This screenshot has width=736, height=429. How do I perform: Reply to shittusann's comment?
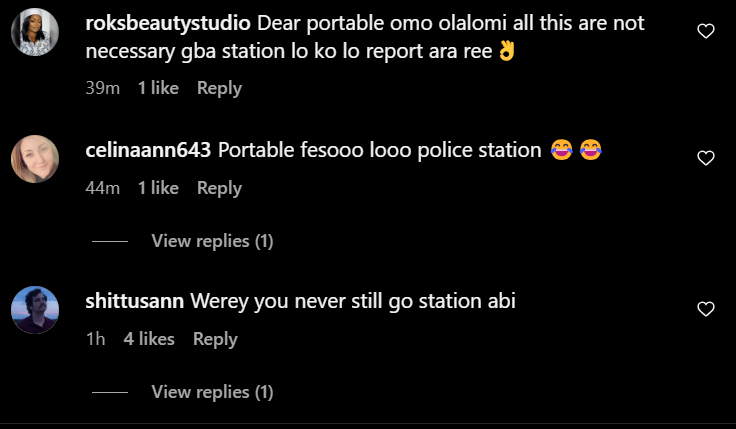click(x=215, y=339)
